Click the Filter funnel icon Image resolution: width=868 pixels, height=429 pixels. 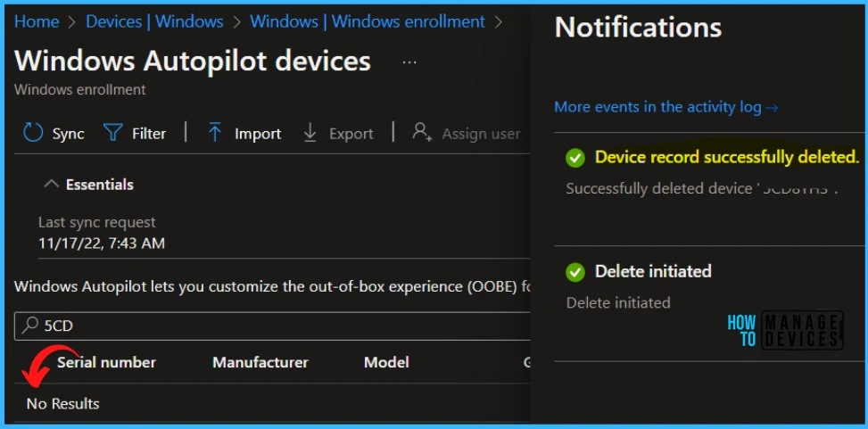pyautogui.click(x=113, y=133)
